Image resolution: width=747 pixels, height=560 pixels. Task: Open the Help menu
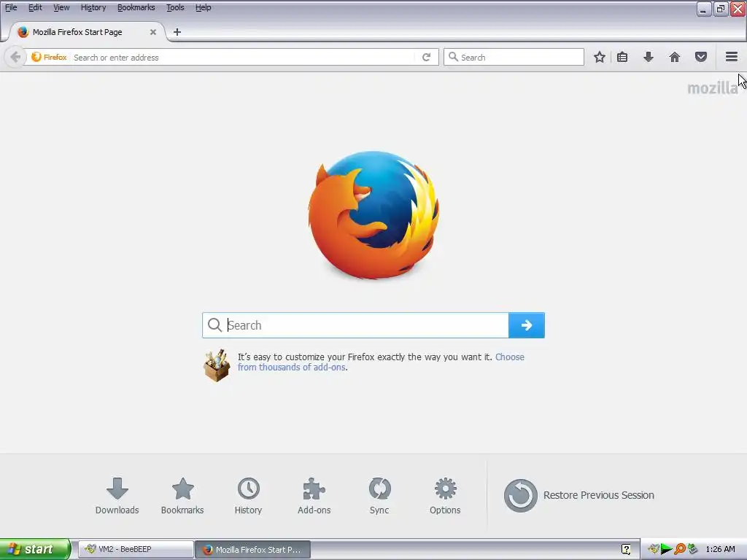pos(204,7)
